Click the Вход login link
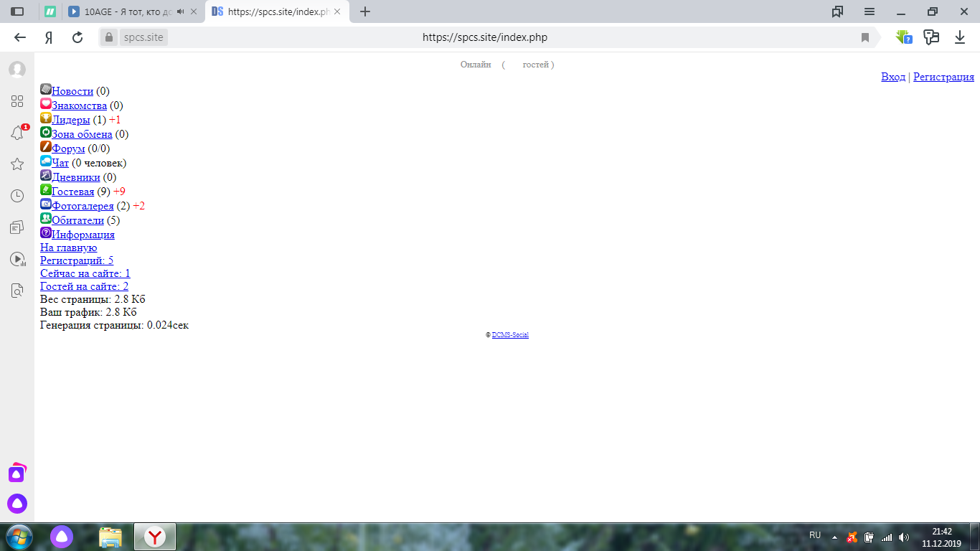Screen dimensions: 980x551 pos(893,77)
